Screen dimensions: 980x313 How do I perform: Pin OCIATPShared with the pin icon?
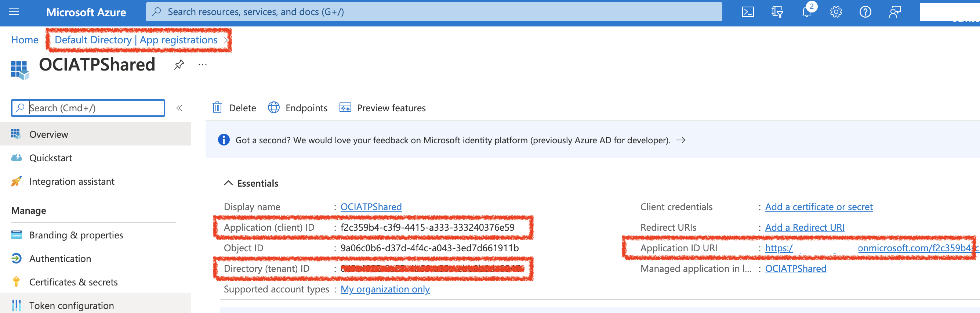pyautogui.click(x=179, y=65)
